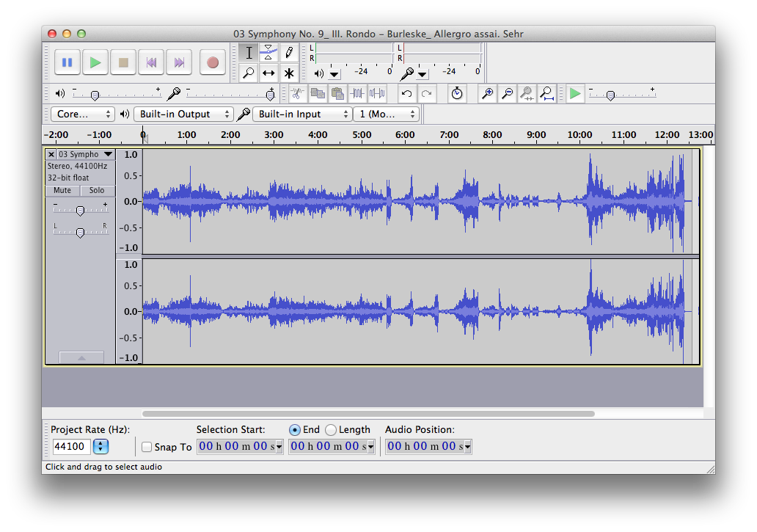Select the Draw pencil tool
This screenshot has width=757, height=532.
tap(289, 52)
